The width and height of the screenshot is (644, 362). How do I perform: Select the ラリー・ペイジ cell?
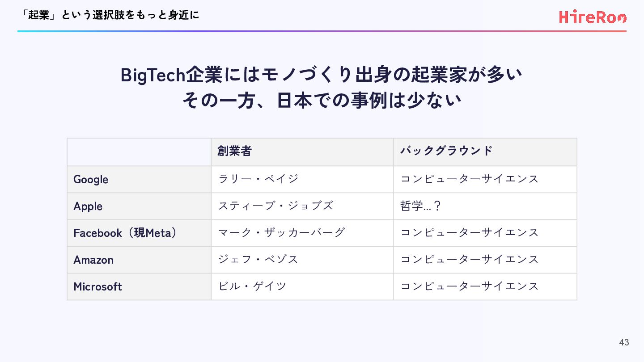(302, 179)
